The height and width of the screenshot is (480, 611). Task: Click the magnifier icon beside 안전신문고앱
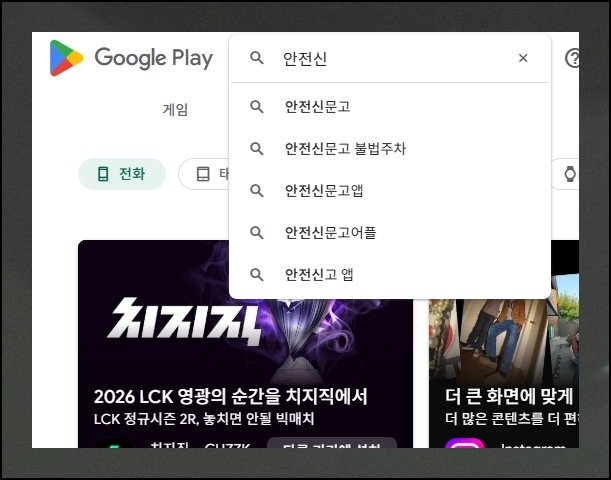256,191
